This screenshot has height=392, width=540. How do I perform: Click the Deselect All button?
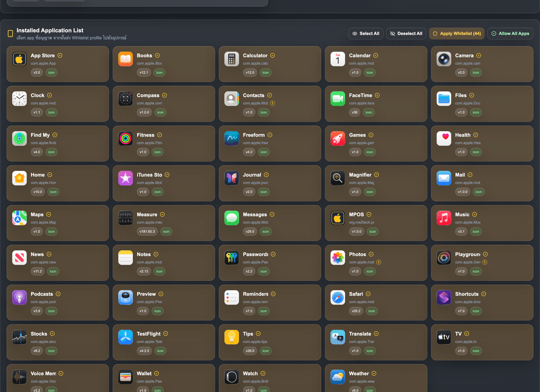point(406,34)
